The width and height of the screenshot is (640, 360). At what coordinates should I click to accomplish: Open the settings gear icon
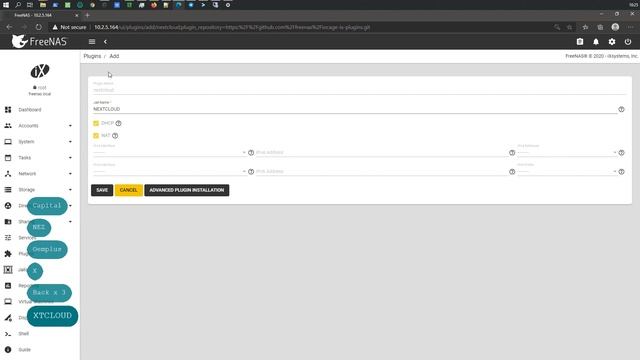[612, 42]
